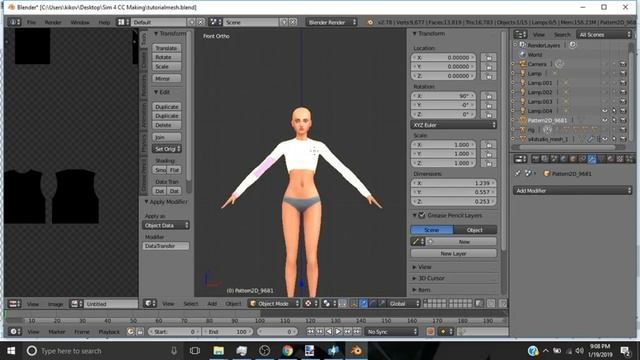Open the scene browse icon
The image size is (640, 360).
215,22
